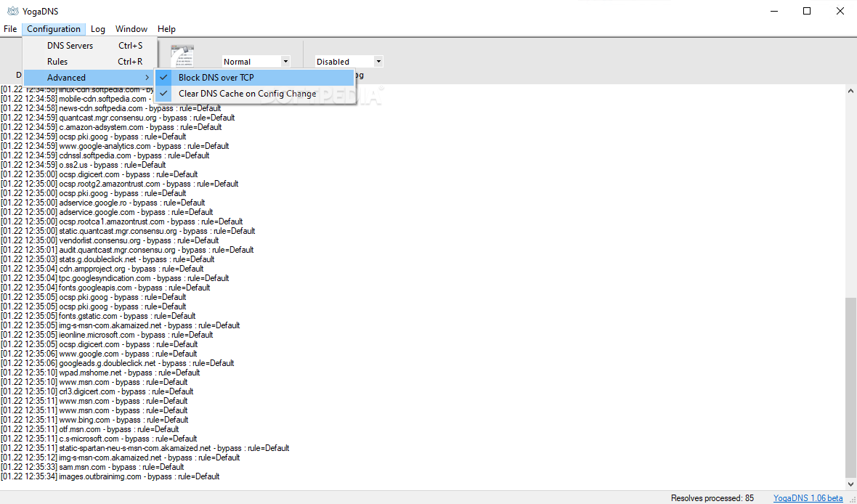Select the wpad.mshome.net log entry
Screen dimensions: 857x504
100,373
